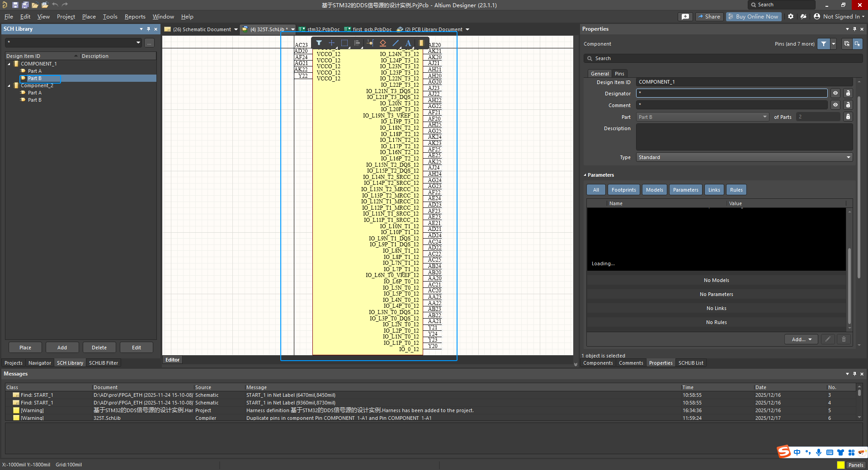Click the Designator input field
This screenshot has height=470, width=868.
[732, 93]
